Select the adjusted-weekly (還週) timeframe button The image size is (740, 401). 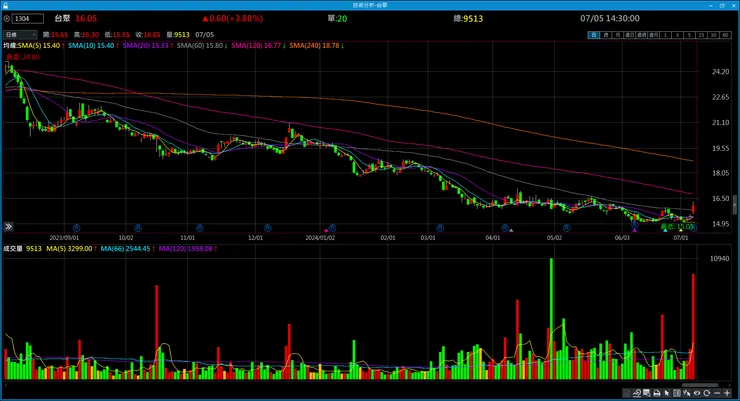pos(641,35)
